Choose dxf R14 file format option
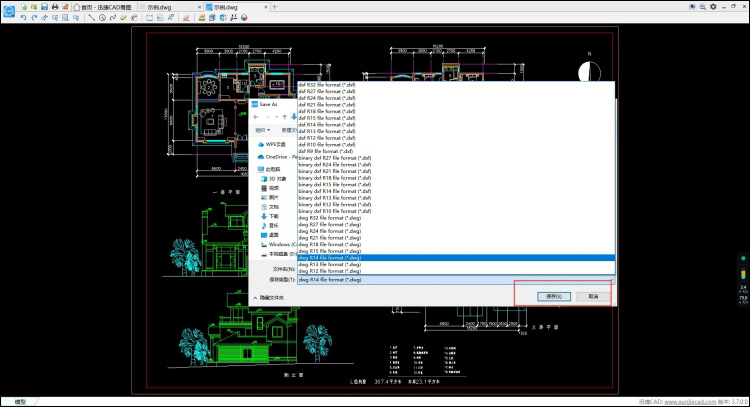Screen dimensions: 750x407 pyautogui.click(x=456, y=124)
